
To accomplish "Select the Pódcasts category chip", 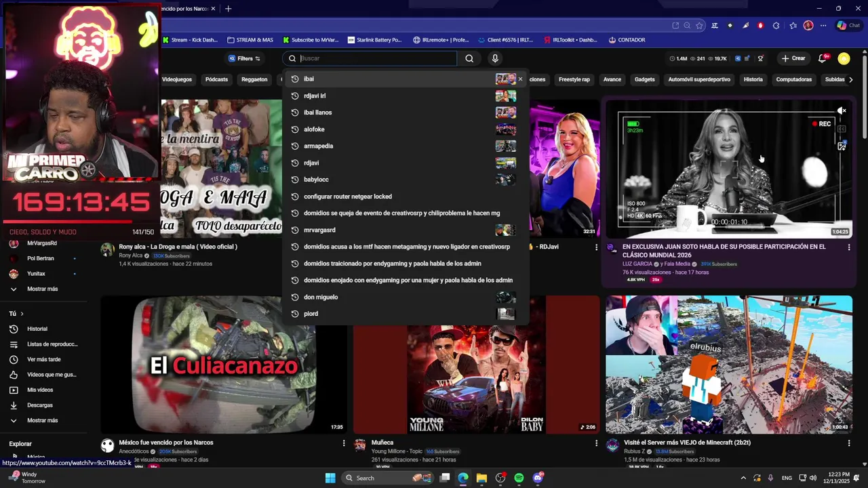I will (x=216, y=79).
